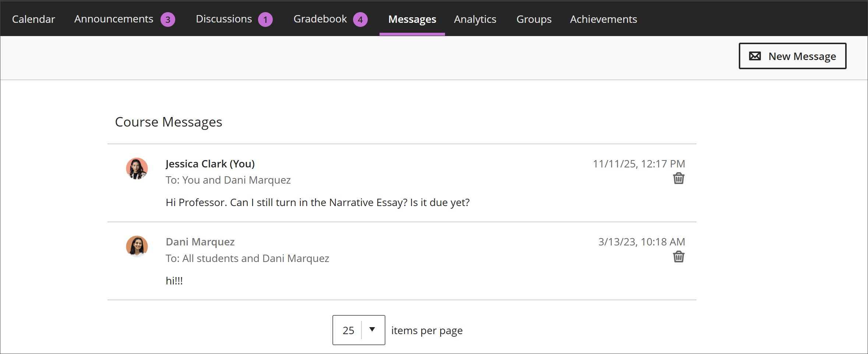868x354 pixels.
Task: Switch to the Analytics tab
Action: [x=475, y=19]
